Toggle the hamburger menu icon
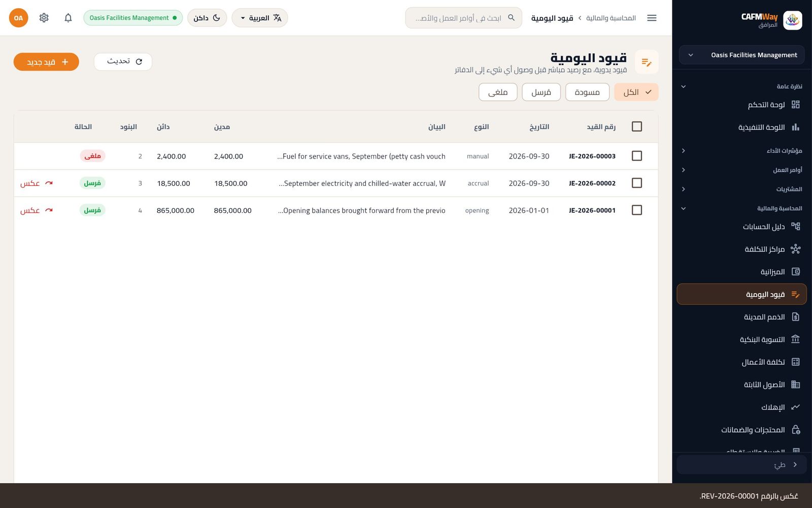This screenshot has height=508, width=812. click(652, 18)
